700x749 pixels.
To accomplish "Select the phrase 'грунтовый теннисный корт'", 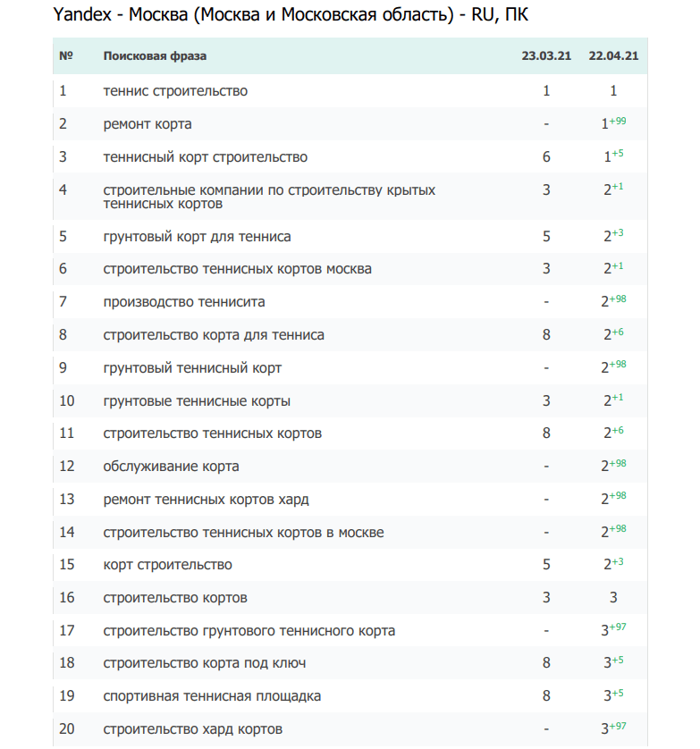I will [192, 368].
